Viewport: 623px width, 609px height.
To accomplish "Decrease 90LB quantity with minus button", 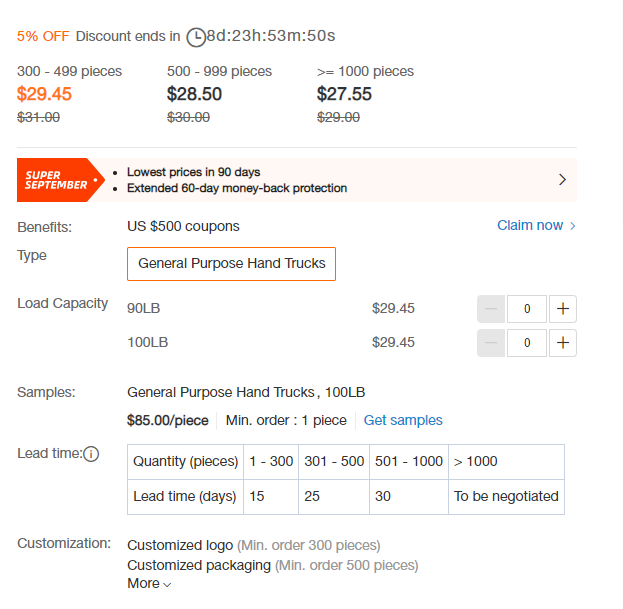I will click(x=491, y=309).
